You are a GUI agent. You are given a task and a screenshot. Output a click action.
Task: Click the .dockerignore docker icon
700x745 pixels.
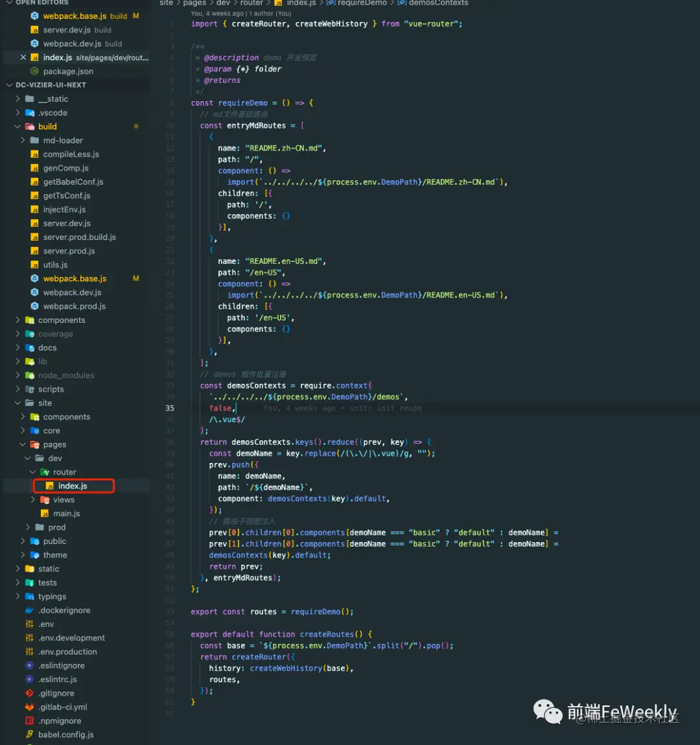click(29, 610)
